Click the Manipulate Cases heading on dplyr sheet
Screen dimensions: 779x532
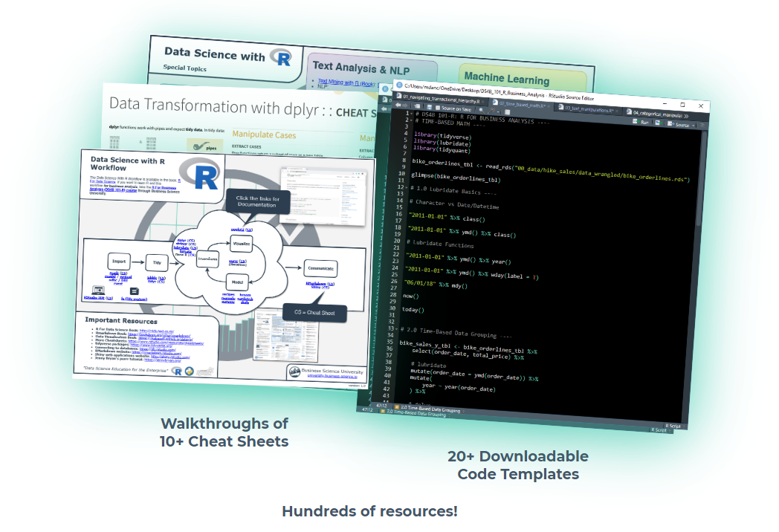coord(264,134)
